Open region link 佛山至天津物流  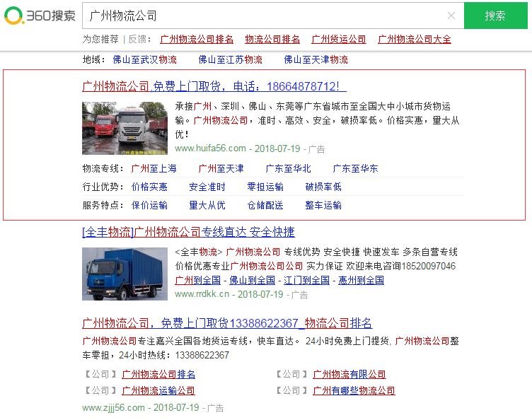pos(316,59)
